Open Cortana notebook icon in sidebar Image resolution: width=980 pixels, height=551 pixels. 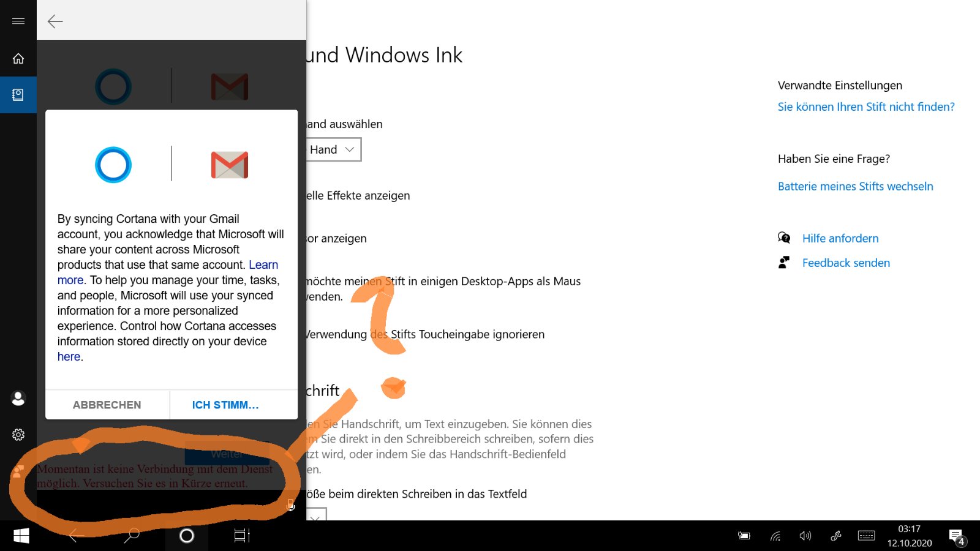click(x=18, y=95)
